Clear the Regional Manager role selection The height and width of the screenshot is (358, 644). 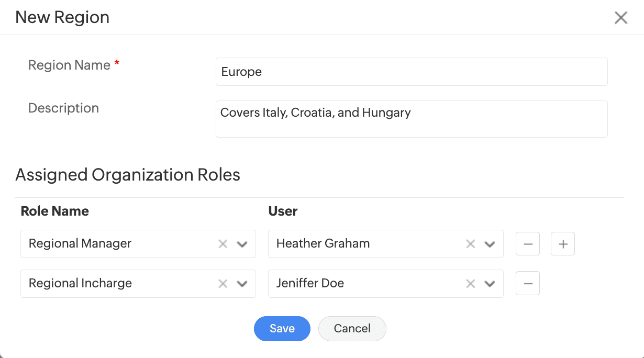(x=223, y=244)
